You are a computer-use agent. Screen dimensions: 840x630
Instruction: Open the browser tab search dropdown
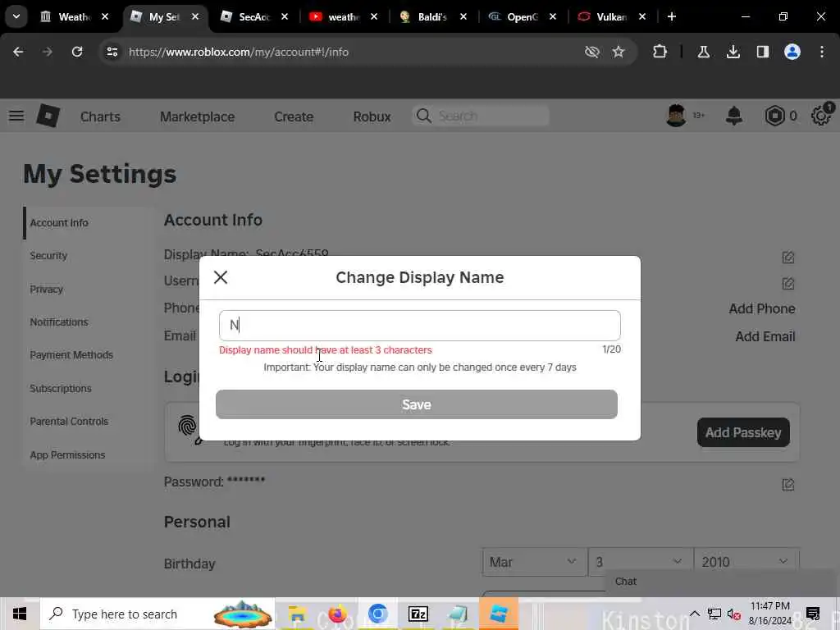(16, 16)
